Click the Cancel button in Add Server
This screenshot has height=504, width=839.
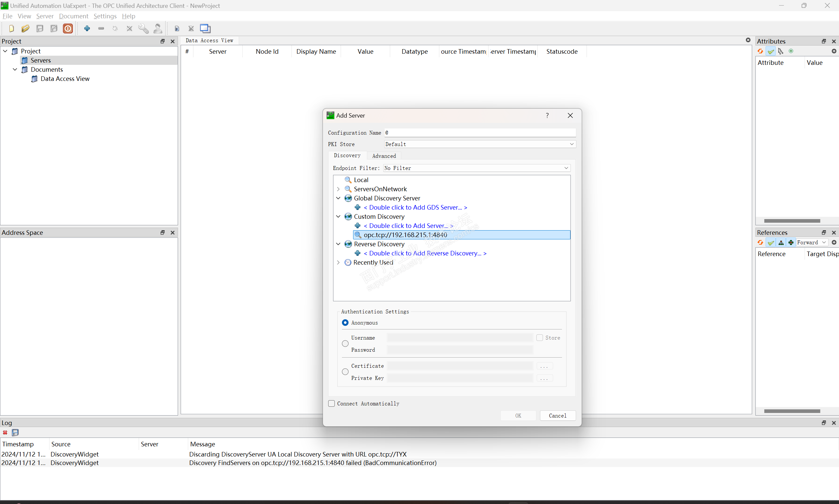click(x=557, y=416)
